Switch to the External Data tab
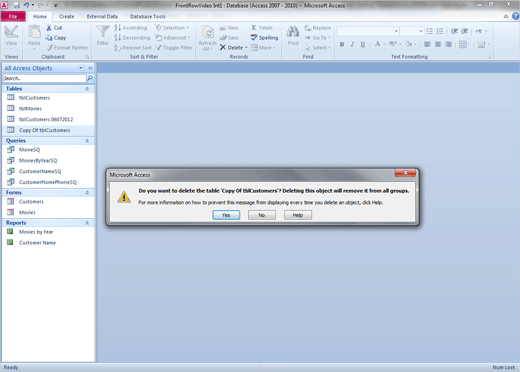 point(102,16)
